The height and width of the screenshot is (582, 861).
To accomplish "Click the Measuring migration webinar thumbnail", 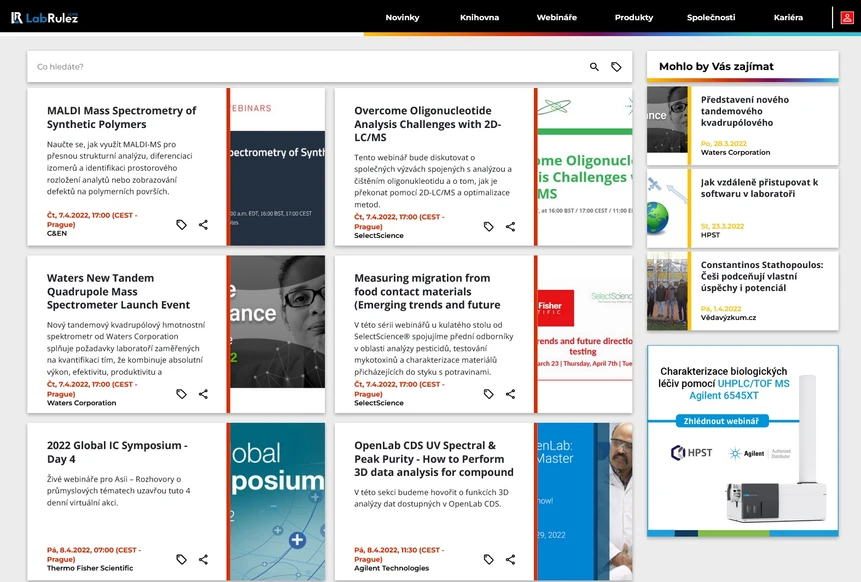I will point(585,334).
